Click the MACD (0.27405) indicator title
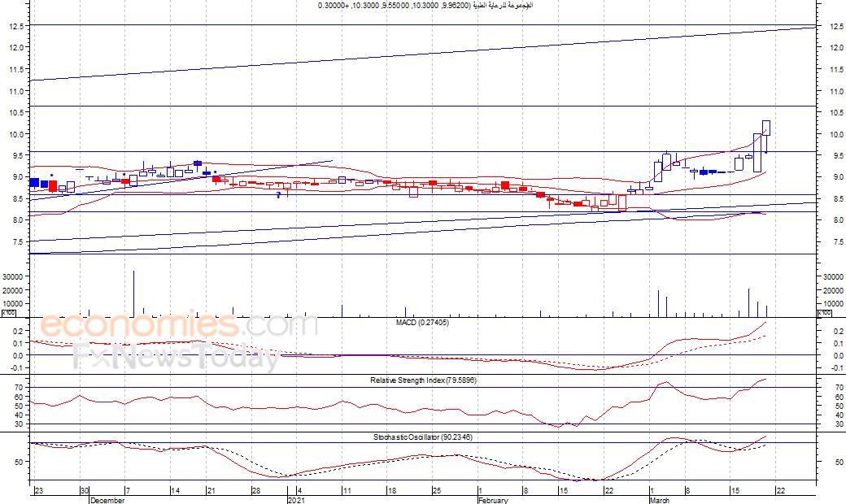The image size is (846, 504). (422, 323)
